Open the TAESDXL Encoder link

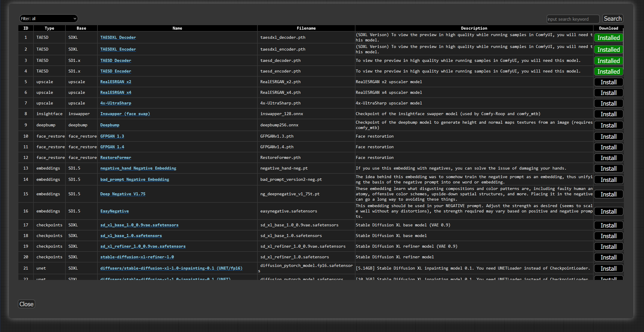tap(118, 49)
